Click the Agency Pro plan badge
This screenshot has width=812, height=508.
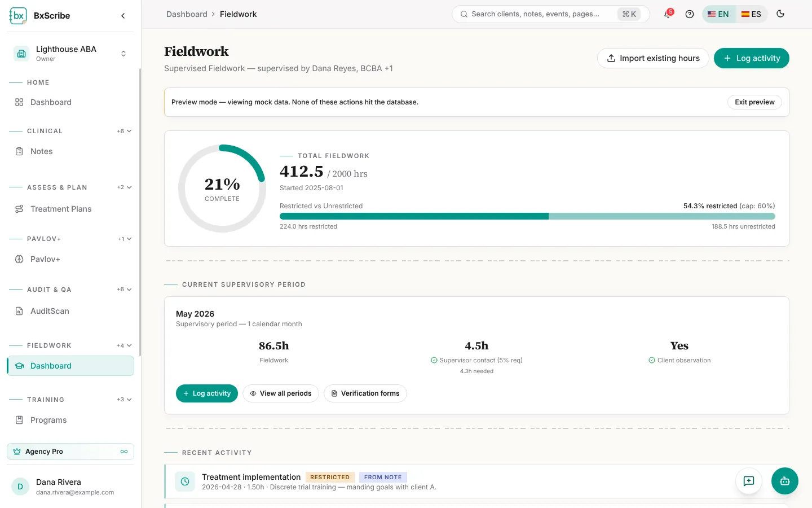(70, 452)
